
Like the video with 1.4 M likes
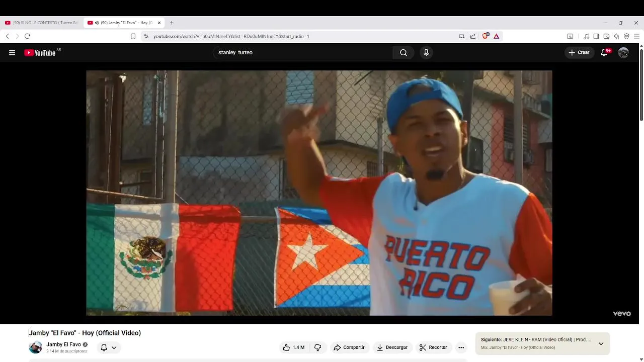293,347
